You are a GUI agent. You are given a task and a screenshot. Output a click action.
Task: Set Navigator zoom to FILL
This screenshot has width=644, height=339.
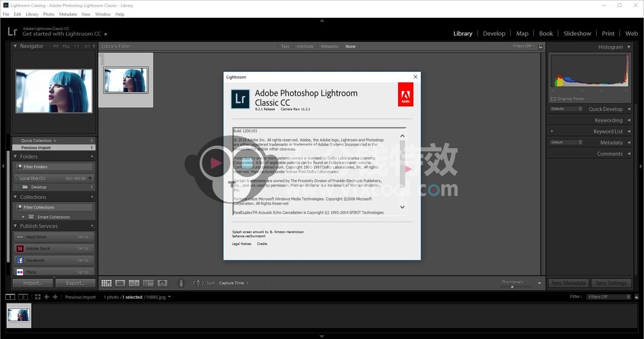66,46
